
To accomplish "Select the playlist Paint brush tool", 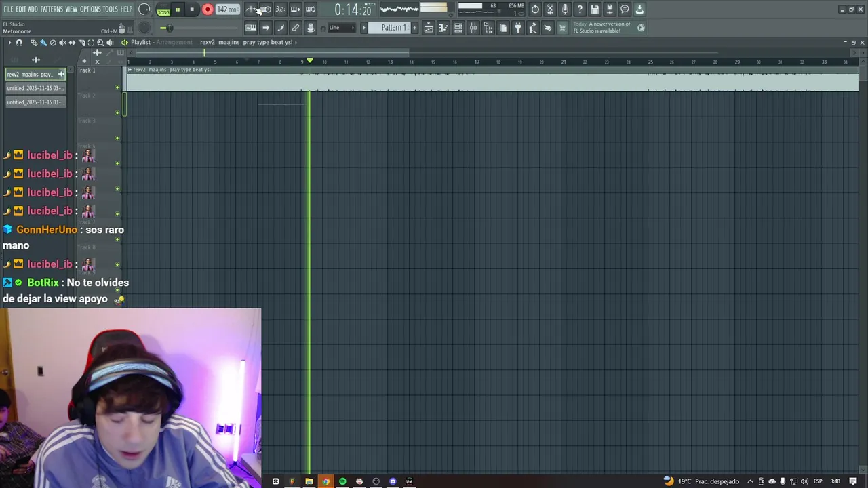I will [43, 43].
